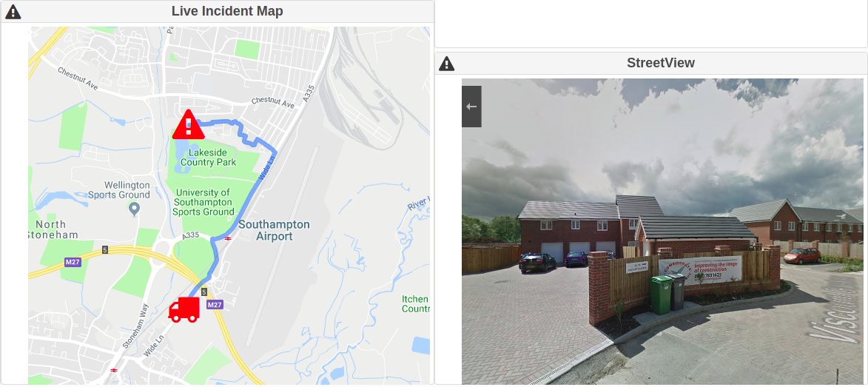Click the M27 junction 5 badge near the fire truck

tap(203, 292)
